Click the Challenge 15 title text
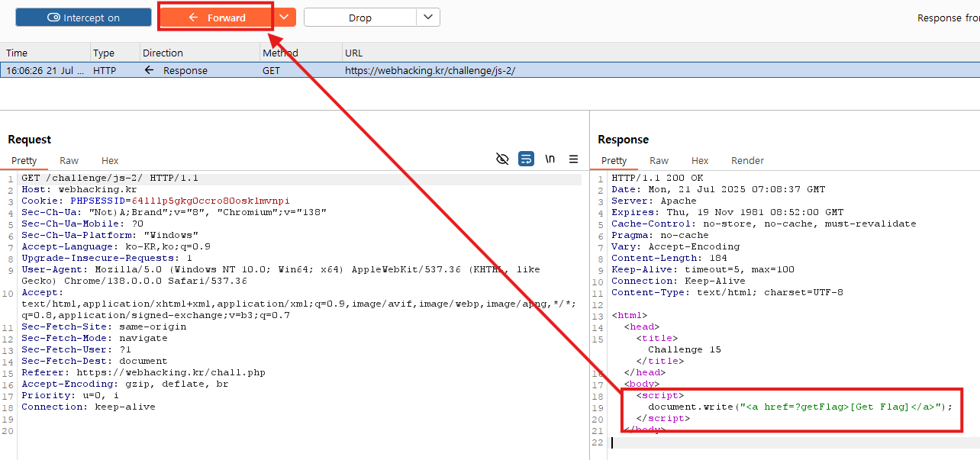Image resolution: width=980 pixels, height=460 pixels. point(685,349)
